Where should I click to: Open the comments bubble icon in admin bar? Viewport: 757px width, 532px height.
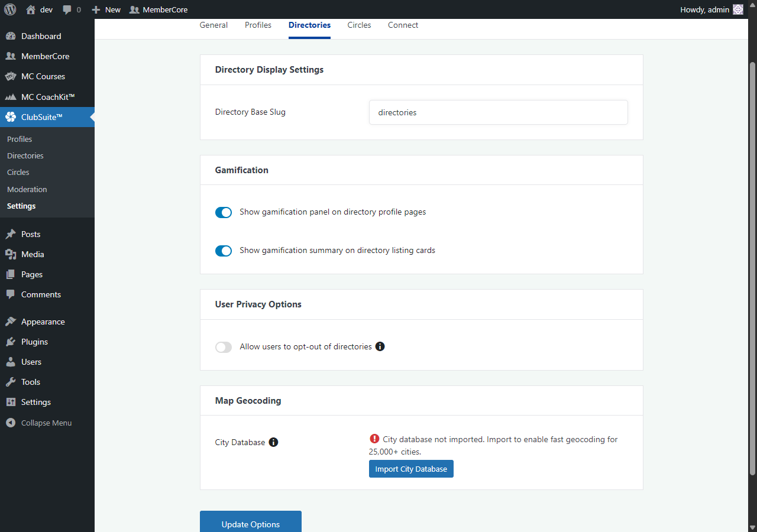pyautogui.click(x=67, y=9)
